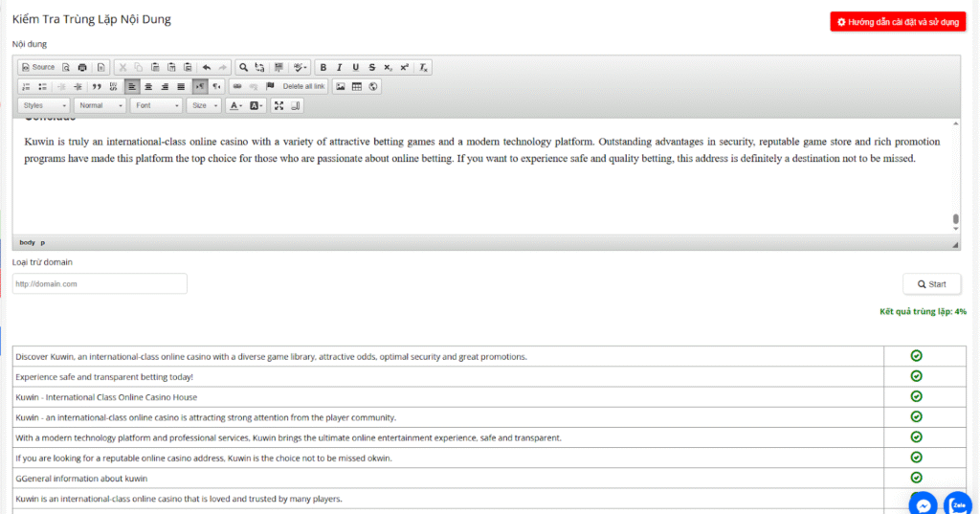Click the Insert Table icon

357,86
